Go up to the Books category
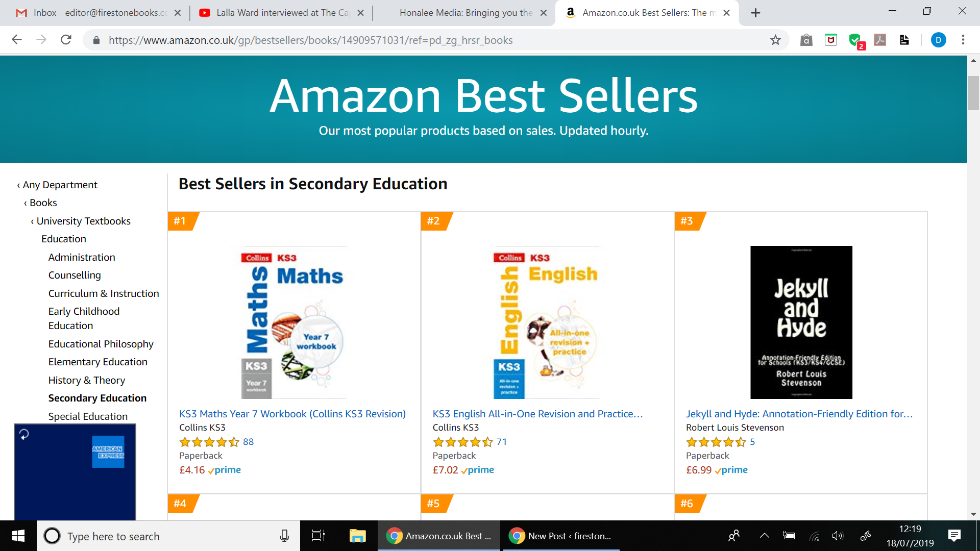This screenshot has width=980, height=551. pyautogui.click(x=42, y=203)
